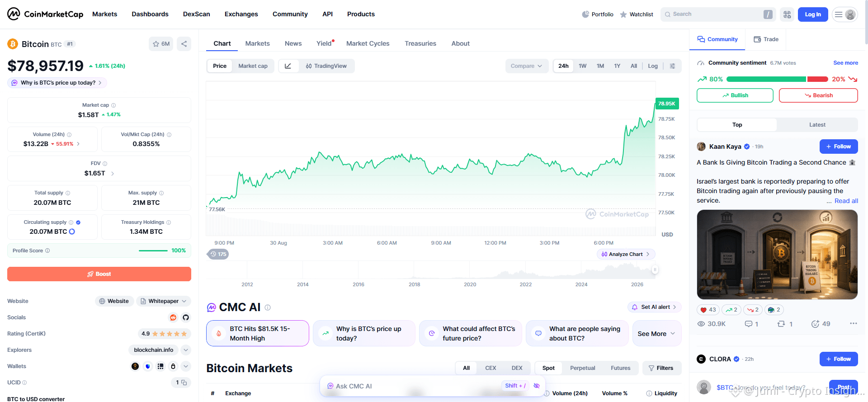The height and width of the screenshot is (402, 868).
Task: Click the share icon beside Bitcoin
Action: [184, 44]
